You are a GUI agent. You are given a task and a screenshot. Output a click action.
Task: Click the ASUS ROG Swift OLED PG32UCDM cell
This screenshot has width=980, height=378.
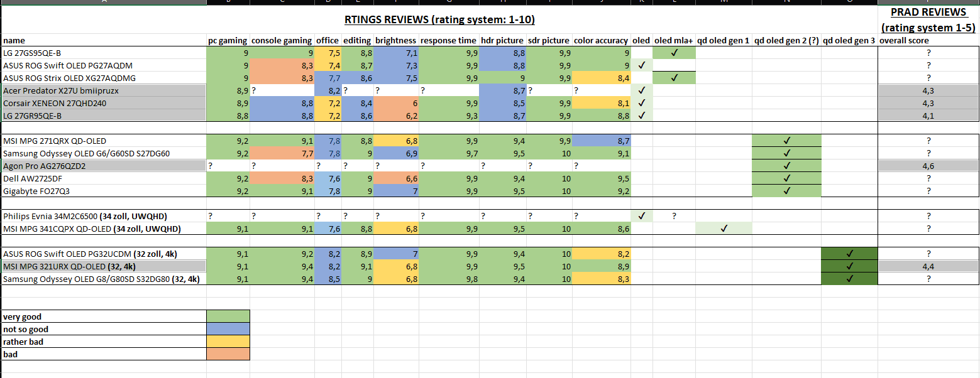pyautogui.click(x=104, y=254)
